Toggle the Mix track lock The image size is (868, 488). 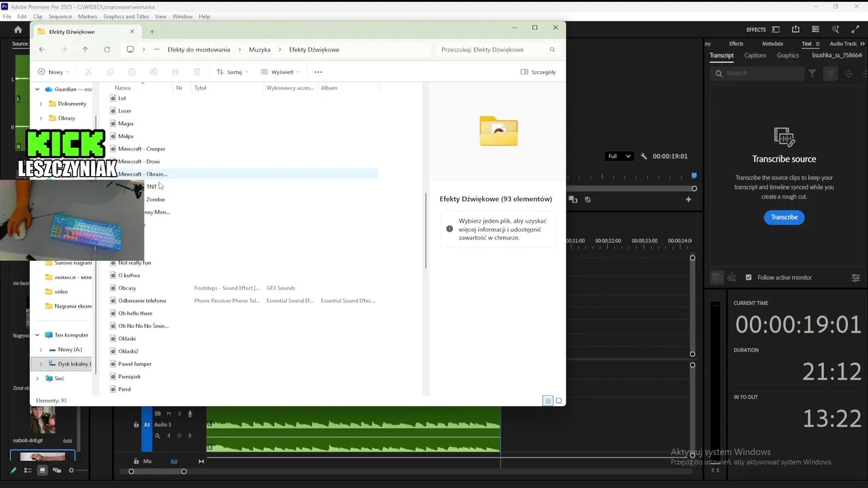(x=136, y=462)
